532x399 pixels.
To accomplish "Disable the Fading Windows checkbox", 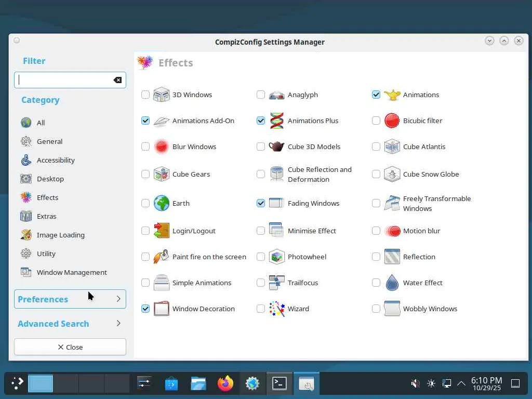I will pos(261,203).
